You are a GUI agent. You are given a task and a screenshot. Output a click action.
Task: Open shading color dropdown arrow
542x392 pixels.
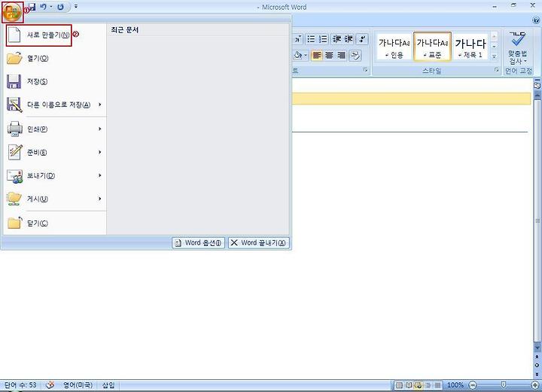point(306,55)
